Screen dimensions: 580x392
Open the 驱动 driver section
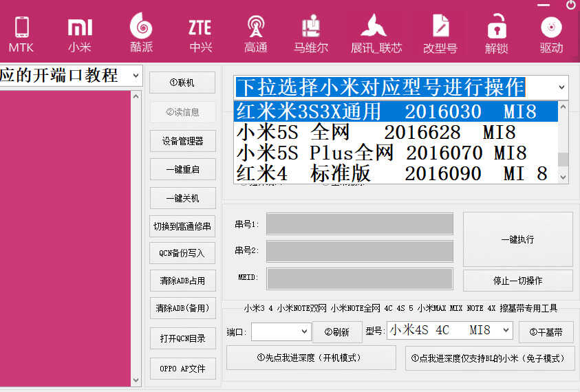(x=551, y=34)
